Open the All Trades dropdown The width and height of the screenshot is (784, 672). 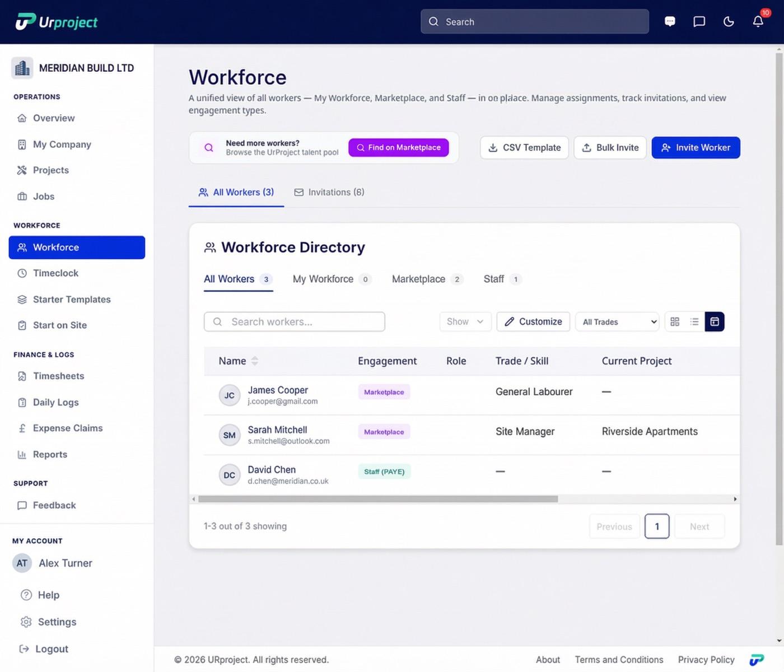(x=617, y=322)
